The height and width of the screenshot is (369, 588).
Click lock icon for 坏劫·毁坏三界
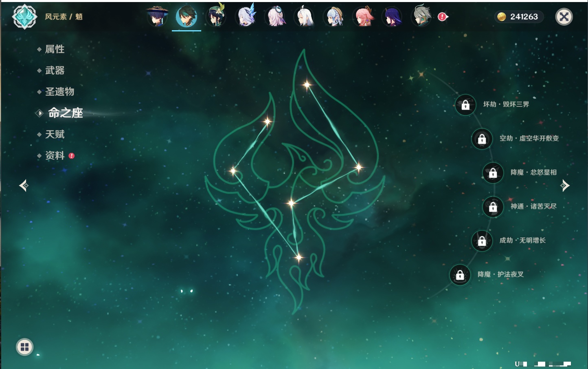[x=465, y=105]
